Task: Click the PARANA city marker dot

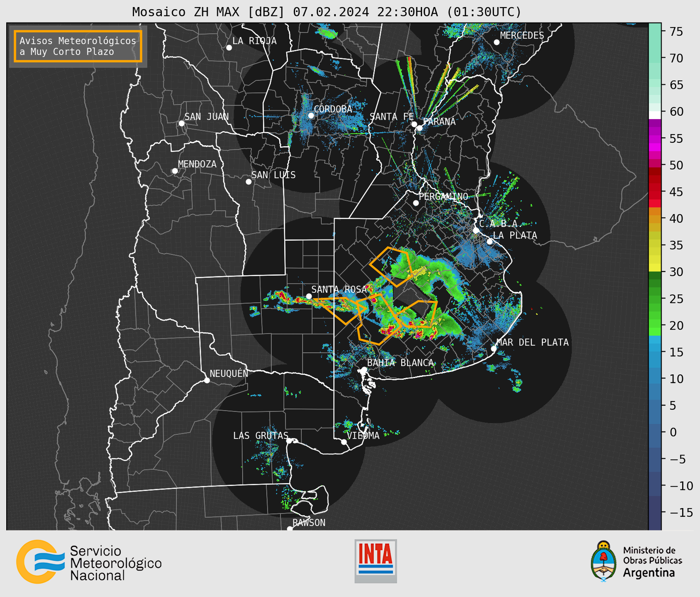Action: point(420,128)
